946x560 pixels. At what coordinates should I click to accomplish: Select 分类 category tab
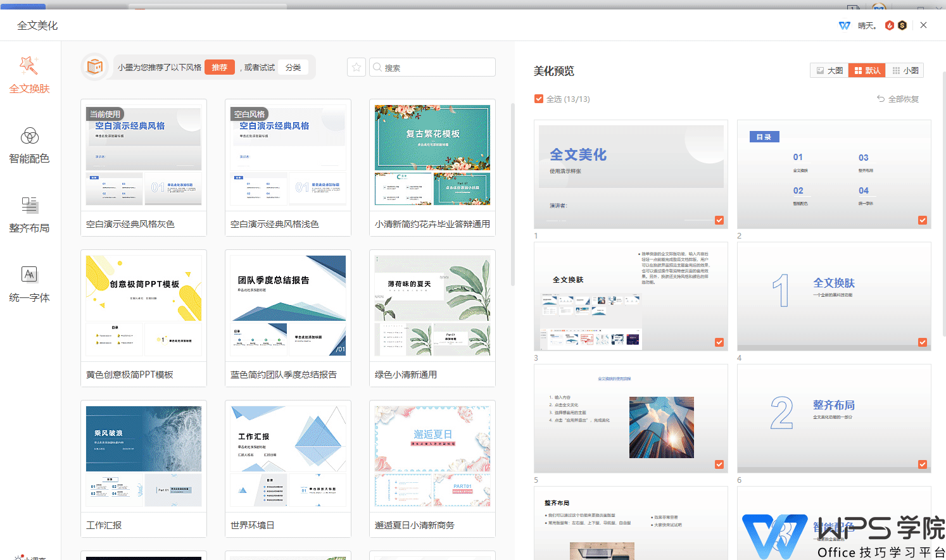293,67
